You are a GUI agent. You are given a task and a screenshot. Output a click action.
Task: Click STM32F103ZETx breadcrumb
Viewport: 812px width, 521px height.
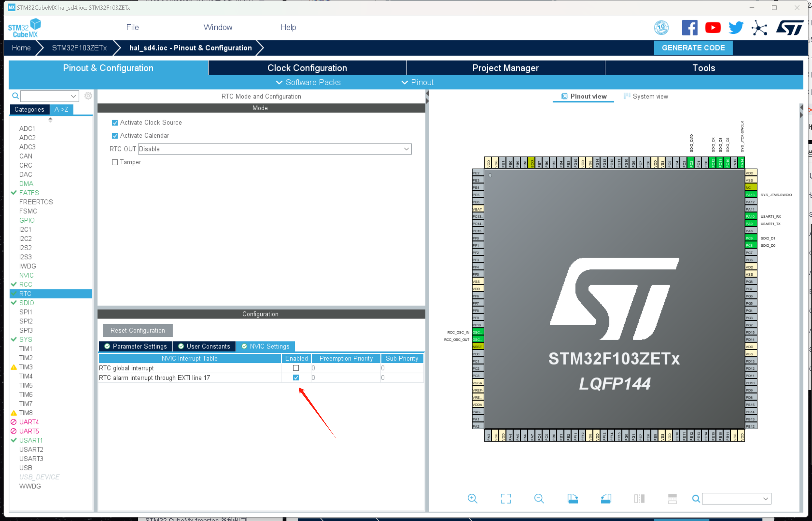pyautogui.click(x=79, y=48)
